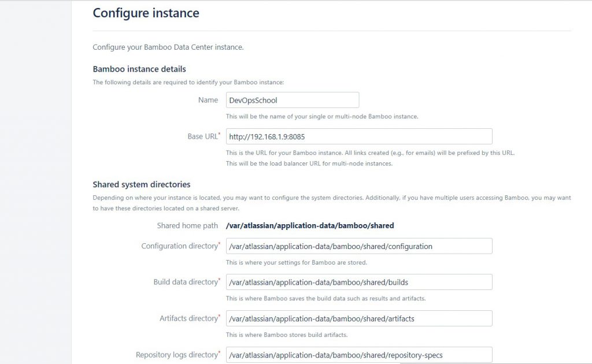Screen dimensions: 592x364
Task: Focus the Base URL text field
Action: tap(358, 136)
